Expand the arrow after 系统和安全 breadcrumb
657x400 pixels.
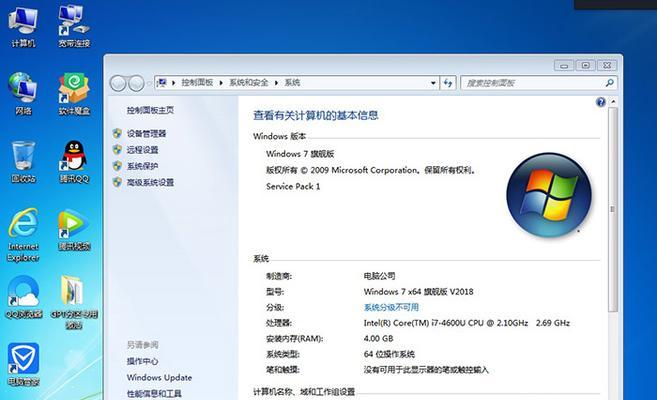pyautogui.click(x=276, y=83)
